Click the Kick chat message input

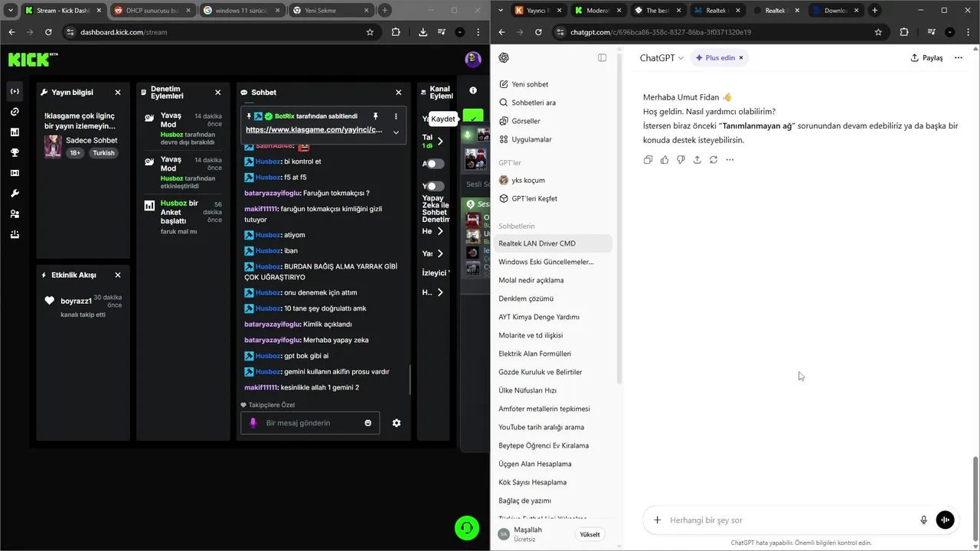click(x=310, y=423)
